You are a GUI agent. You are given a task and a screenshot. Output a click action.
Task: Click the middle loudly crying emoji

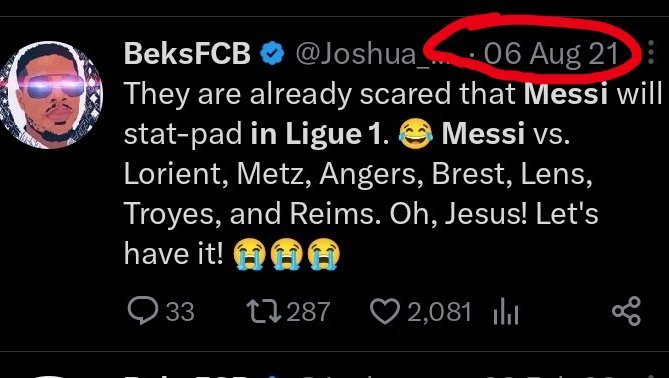pyautogui.click(x=287, y=254)
